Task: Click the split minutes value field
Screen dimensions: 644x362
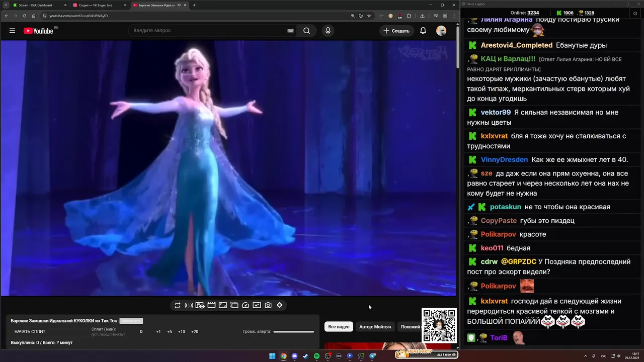Action: tap(141, 332)
